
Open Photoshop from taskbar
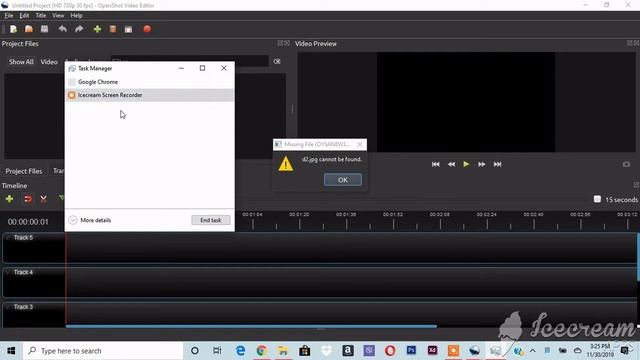tap(411, 350)
